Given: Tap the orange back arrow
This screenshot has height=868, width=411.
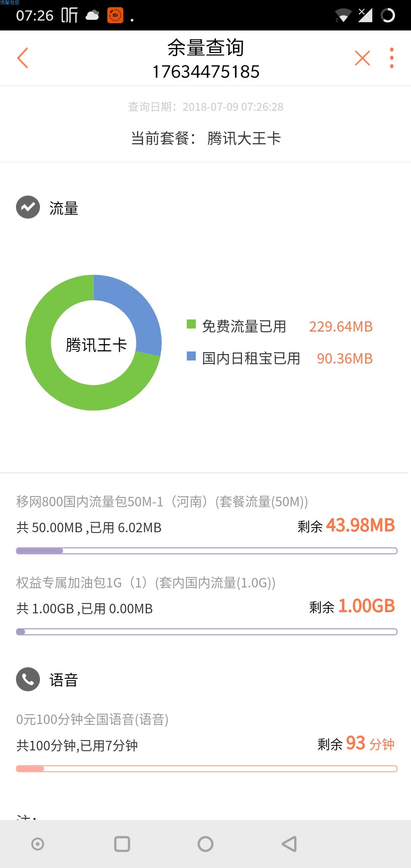Looking at the screenshot, I should [22, 58].
